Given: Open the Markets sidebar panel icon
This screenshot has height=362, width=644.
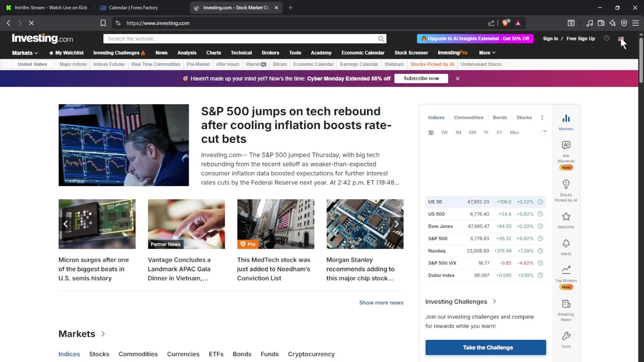Looking at the screenshot, I should coord(566,119).
